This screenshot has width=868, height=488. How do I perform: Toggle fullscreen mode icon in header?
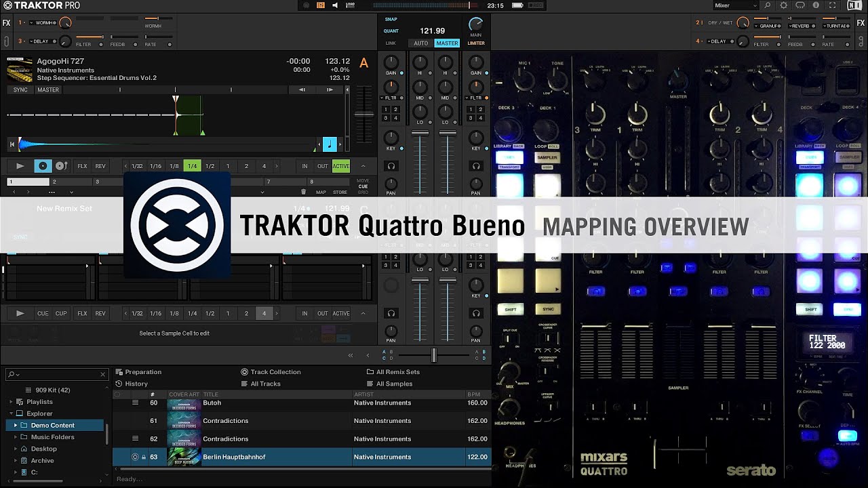pos(831,5)
